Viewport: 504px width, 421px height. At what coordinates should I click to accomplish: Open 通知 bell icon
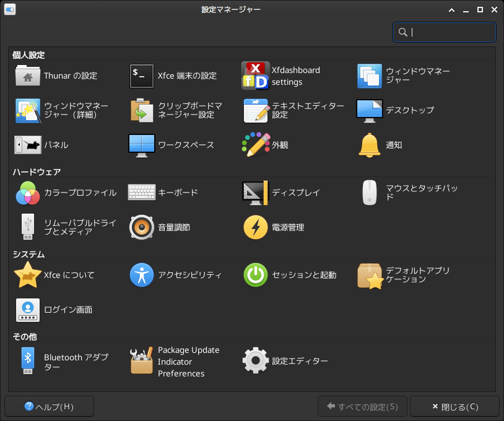[369, 145]
